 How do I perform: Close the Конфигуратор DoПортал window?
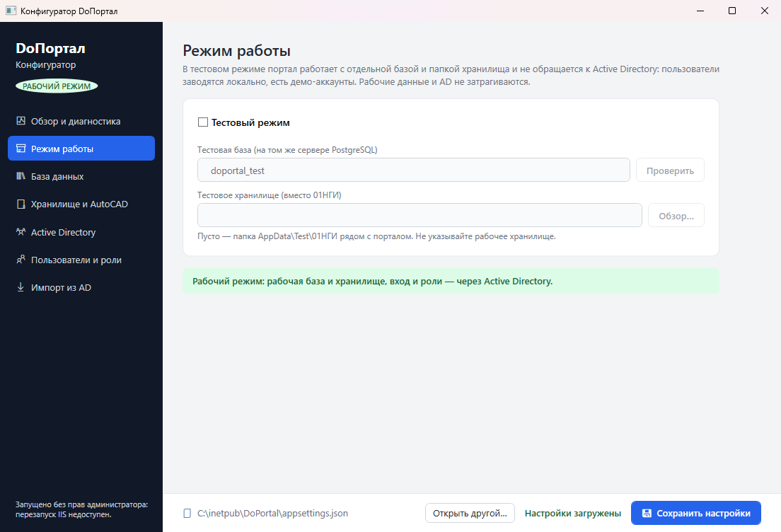(x=765, y=11)
